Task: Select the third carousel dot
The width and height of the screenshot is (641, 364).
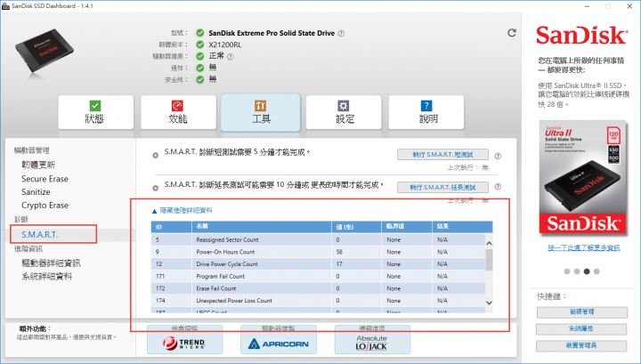Action: 587,271
